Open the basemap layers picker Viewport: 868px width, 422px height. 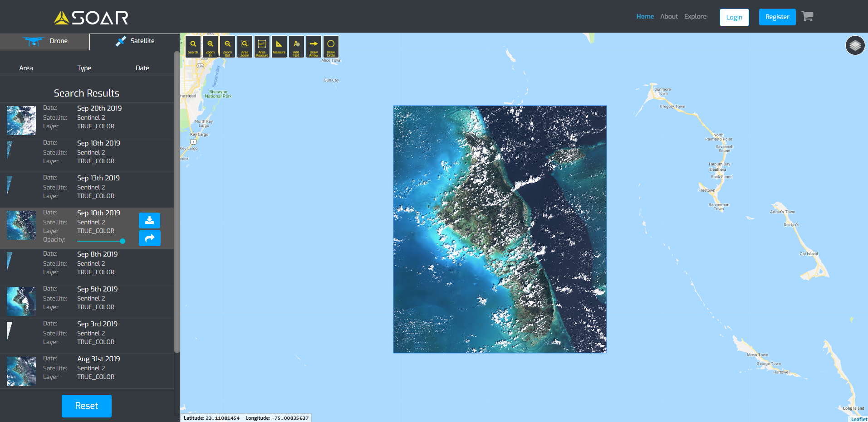click(854, 45)
